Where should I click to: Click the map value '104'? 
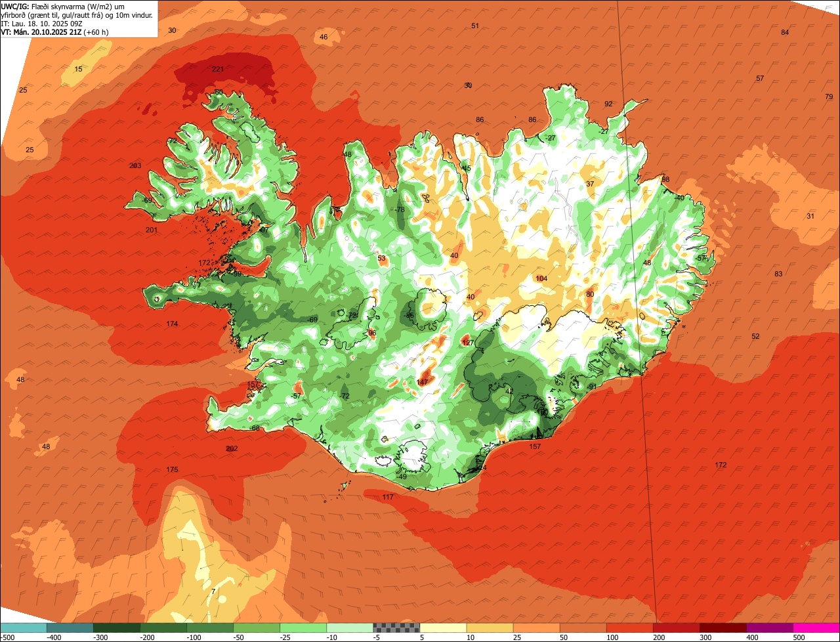pyautogui.click(x=541, y=279)
